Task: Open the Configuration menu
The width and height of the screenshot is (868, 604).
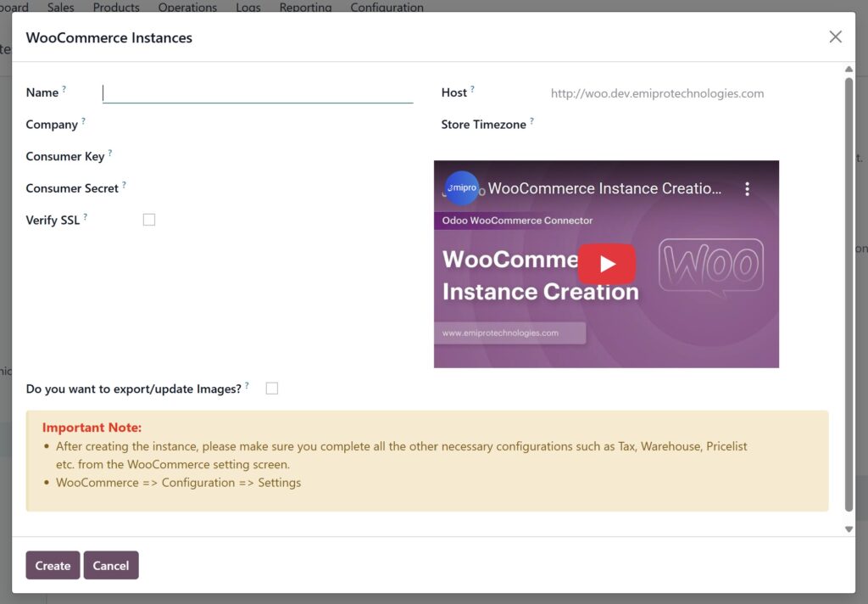Action: (387, 7)
